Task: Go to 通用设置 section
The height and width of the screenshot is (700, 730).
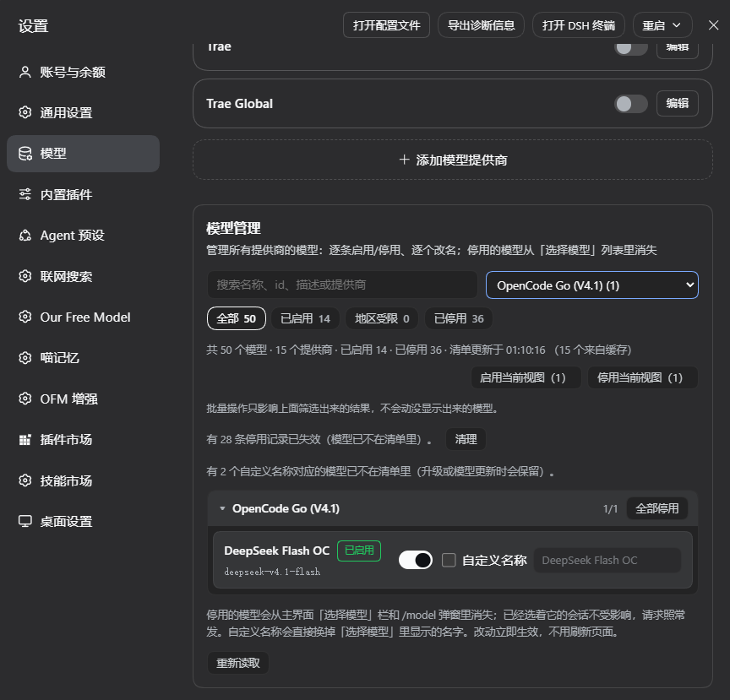Action: click(83, 112)
